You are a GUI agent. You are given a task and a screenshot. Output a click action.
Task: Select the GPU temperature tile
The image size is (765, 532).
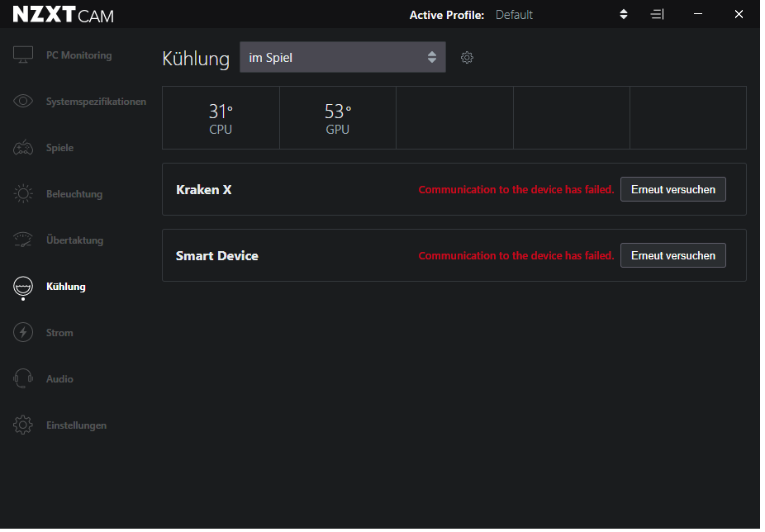pos(338,118)
